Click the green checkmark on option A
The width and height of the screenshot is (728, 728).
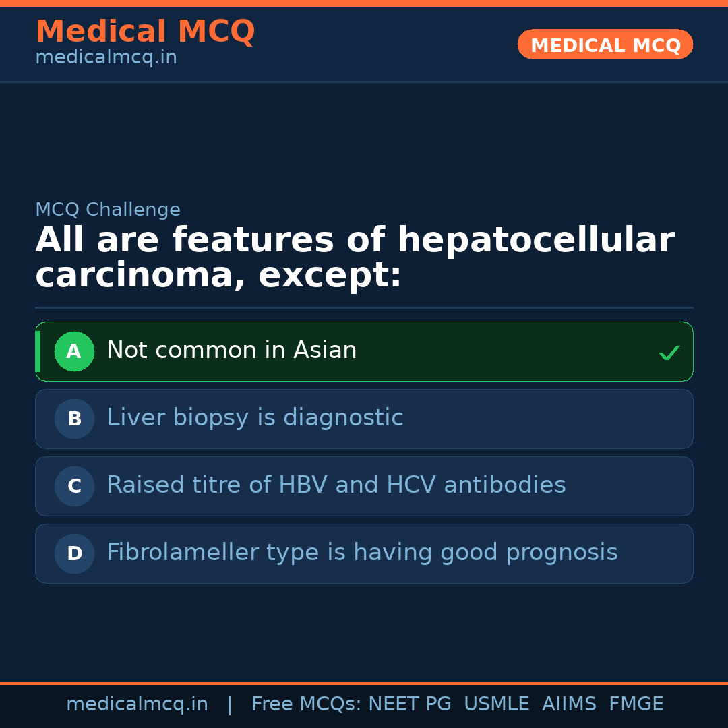tap(669, 353)
